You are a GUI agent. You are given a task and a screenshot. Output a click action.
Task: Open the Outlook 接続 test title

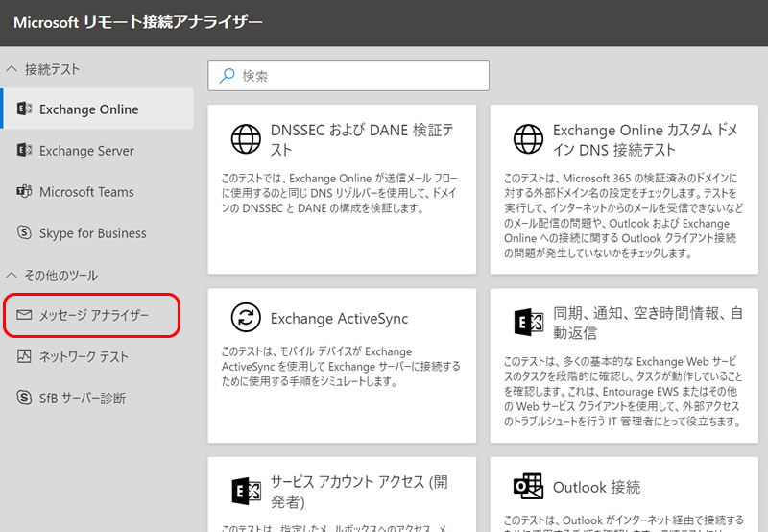coord(596,487)
